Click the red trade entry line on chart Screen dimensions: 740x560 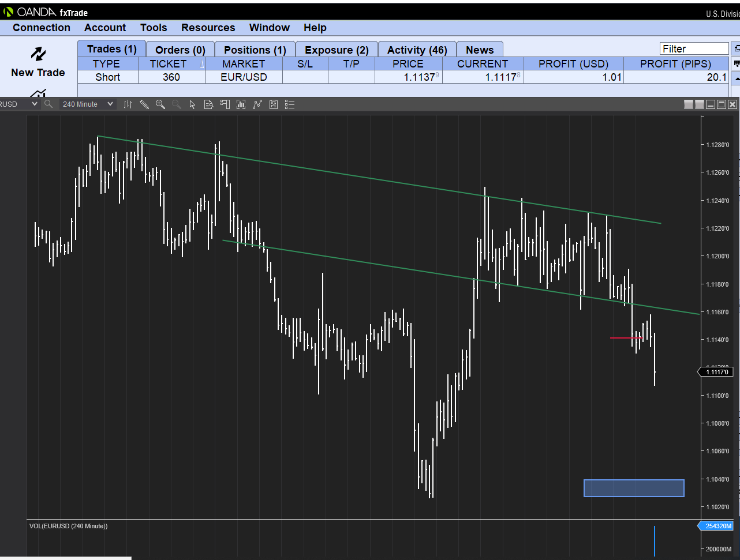(x=627, y=338)
